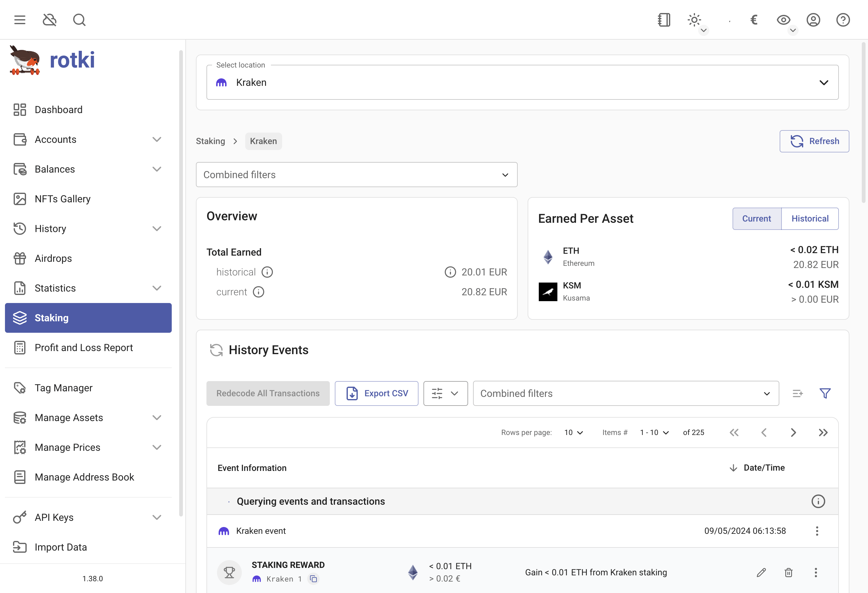
Task: Open the global search icon
Action: (x=79, y=20)
